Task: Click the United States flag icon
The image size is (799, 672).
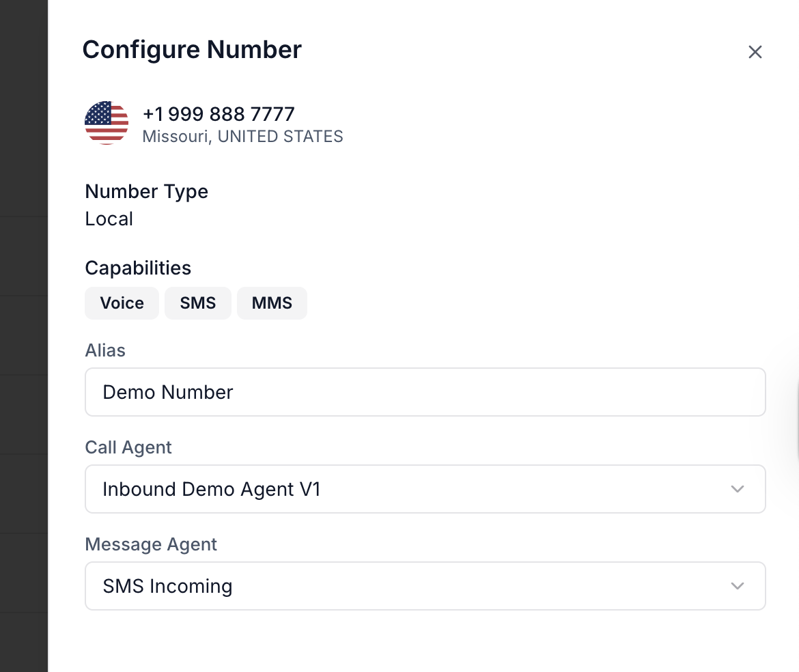Action: (107, 123)
